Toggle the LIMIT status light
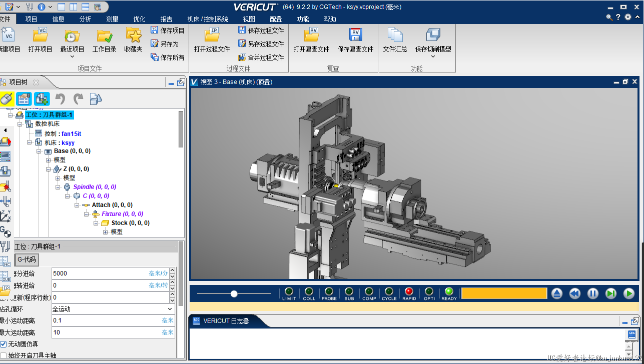The height and width of the screenshot is (364, 644). 289,291
